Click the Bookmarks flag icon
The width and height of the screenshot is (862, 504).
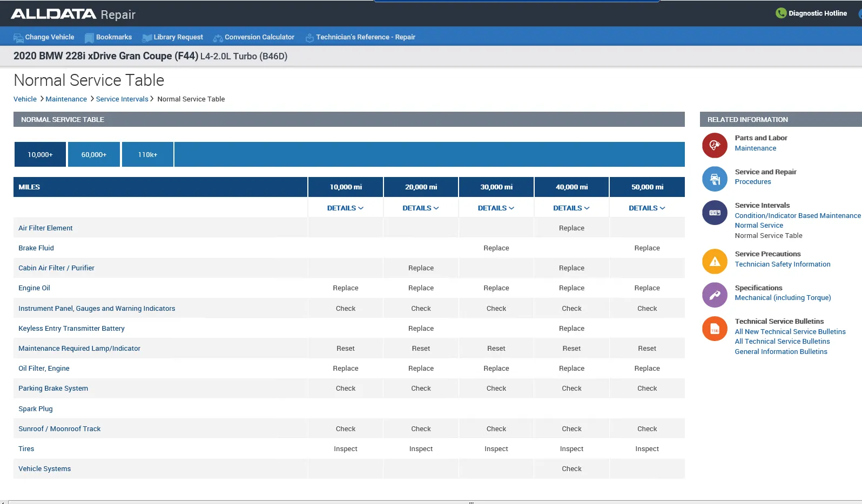coord(89,38)
